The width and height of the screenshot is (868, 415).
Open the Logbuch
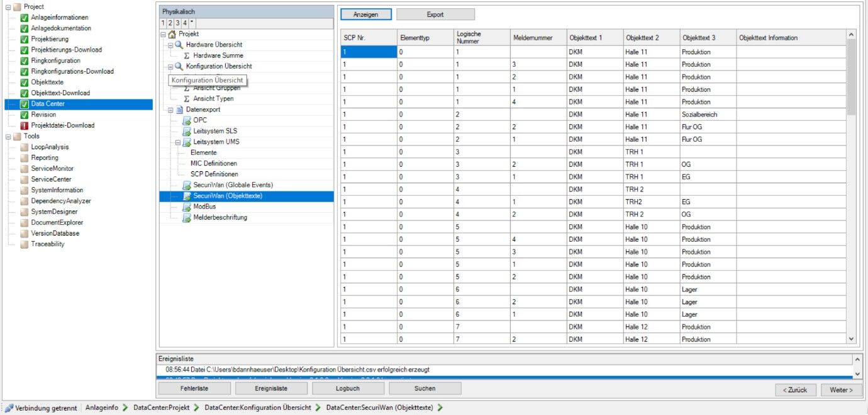coord(348,389)
